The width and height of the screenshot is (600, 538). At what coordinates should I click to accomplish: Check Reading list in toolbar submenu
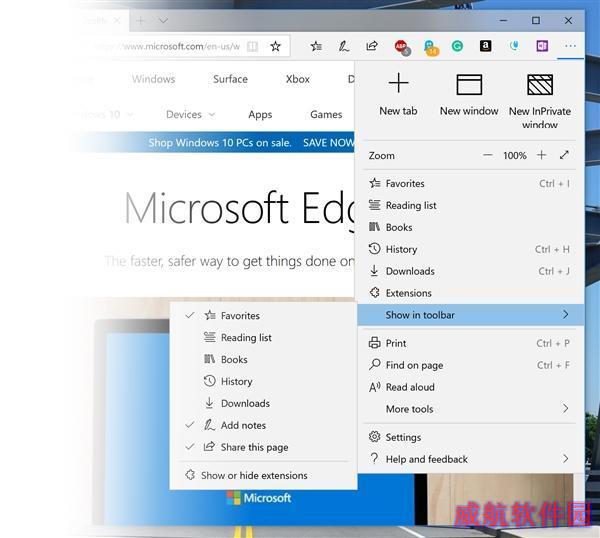click(x=263, y=337)
